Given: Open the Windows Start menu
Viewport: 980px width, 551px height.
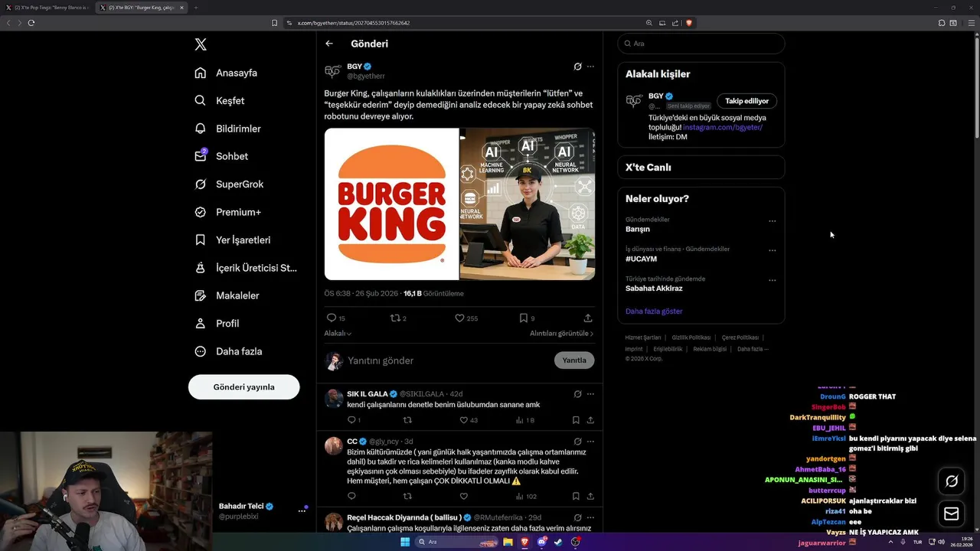Looking at the screenshot, I should [x=405, y=542].
